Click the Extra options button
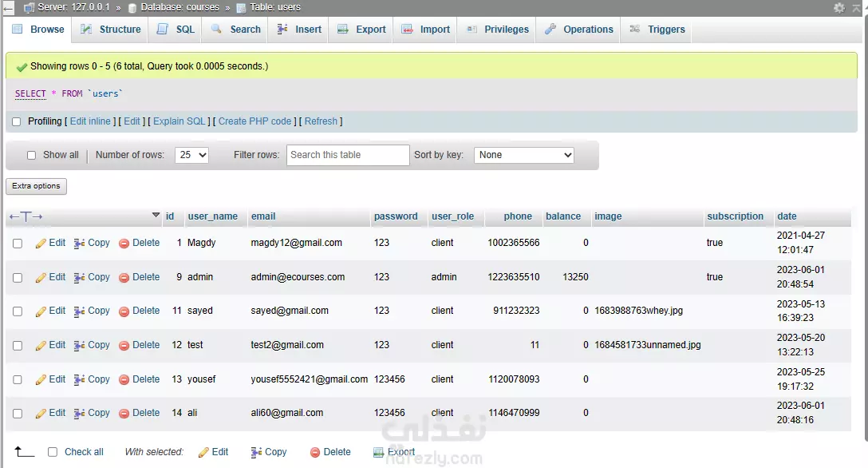This screenshot has height=468, width=868. [36, 186]
